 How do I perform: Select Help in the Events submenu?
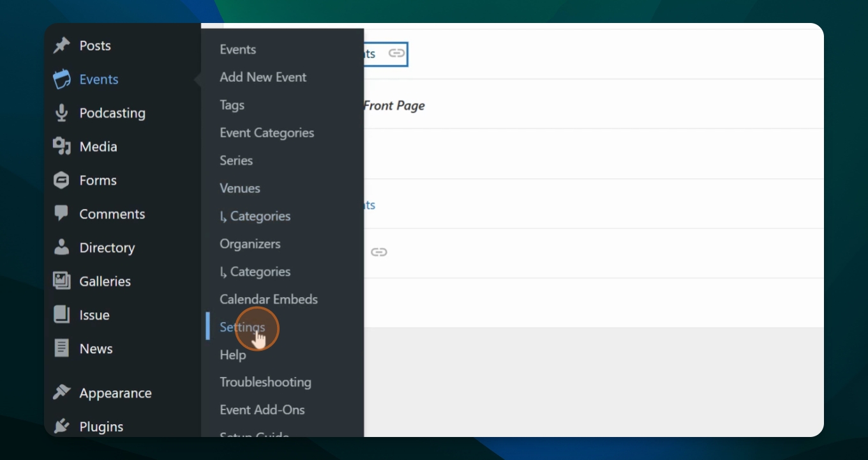click(233, 355)
